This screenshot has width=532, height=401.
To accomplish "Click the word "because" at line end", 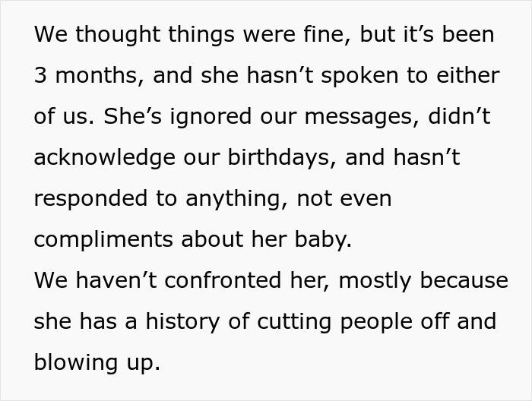I will tap(464, 281).
